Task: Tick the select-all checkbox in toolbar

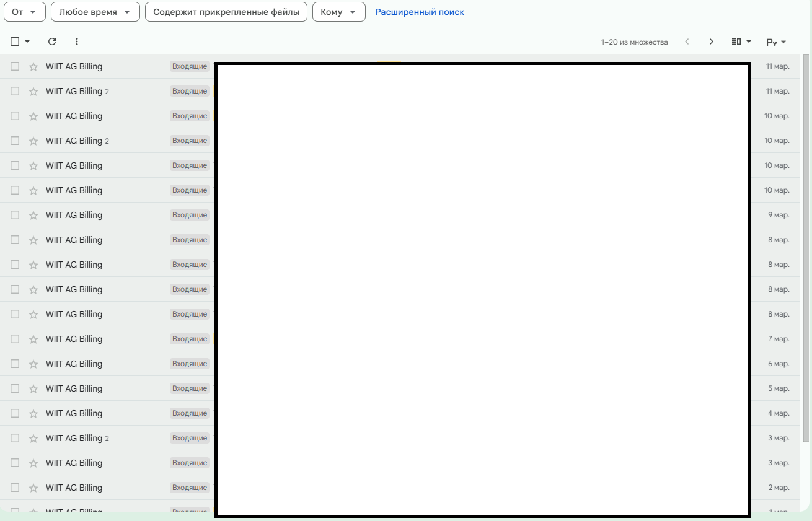Action: click(x=15, y=42)
